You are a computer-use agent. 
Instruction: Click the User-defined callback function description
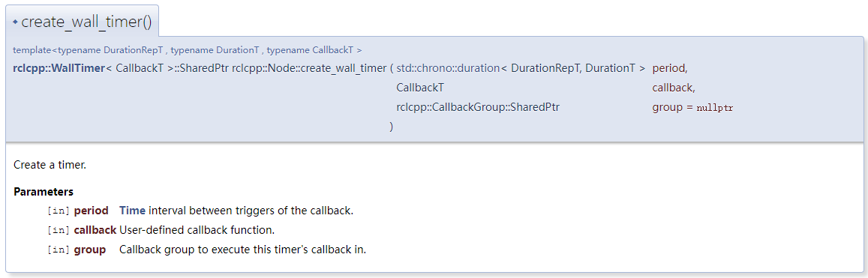[x=197, y=230]
